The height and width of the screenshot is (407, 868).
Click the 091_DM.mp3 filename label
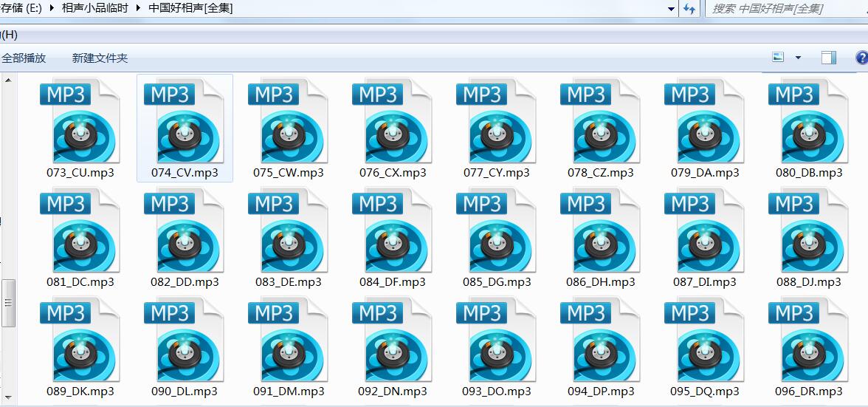click(x=289, y=391)
